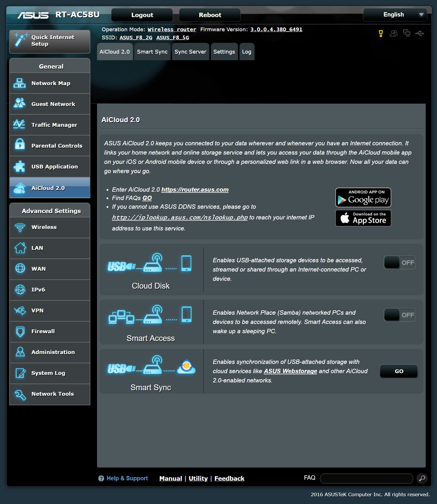Image resolution: width=437 pixels, height=504 pixels.
Task: Click the AiCloud 2.0 sidebar cloud icon
Action: pyautogui.click(x=19, y=188)
